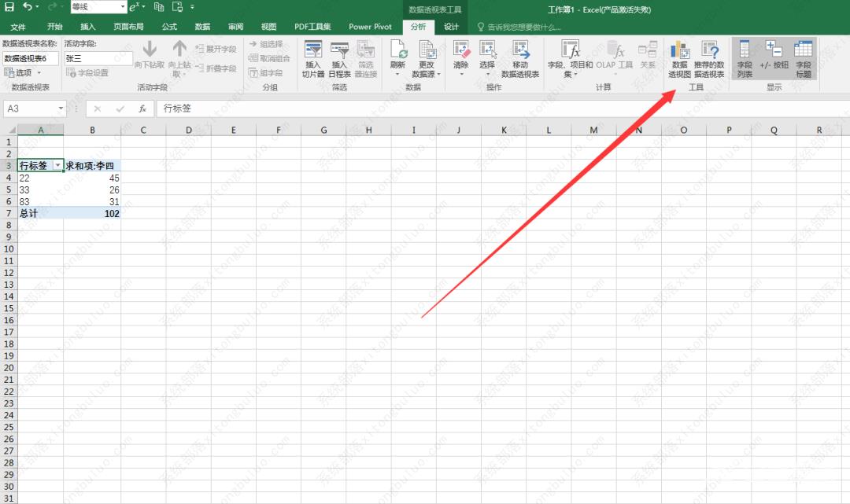Image resolution: width=850 pixels, height=504 pixels.
Task: Click 展开字段 expand field
Action: click(216, 49)
